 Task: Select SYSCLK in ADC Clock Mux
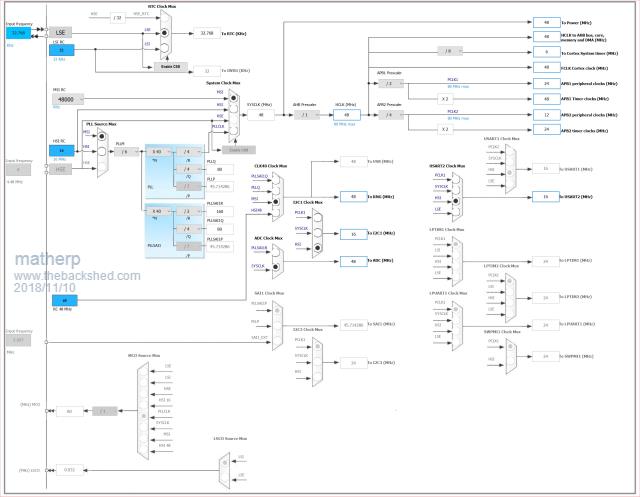click(x=277, y=266)
